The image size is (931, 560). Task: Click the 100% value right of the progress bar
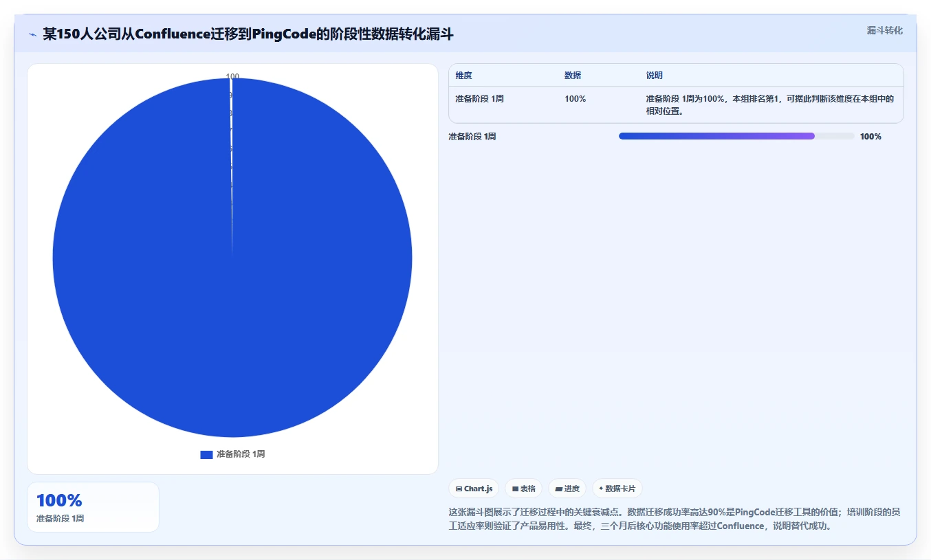coord(870,137)
